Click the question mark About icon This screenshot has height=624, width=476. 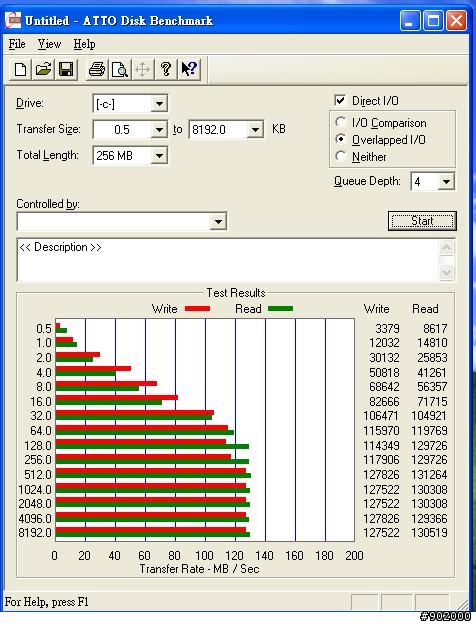point(166,70)
